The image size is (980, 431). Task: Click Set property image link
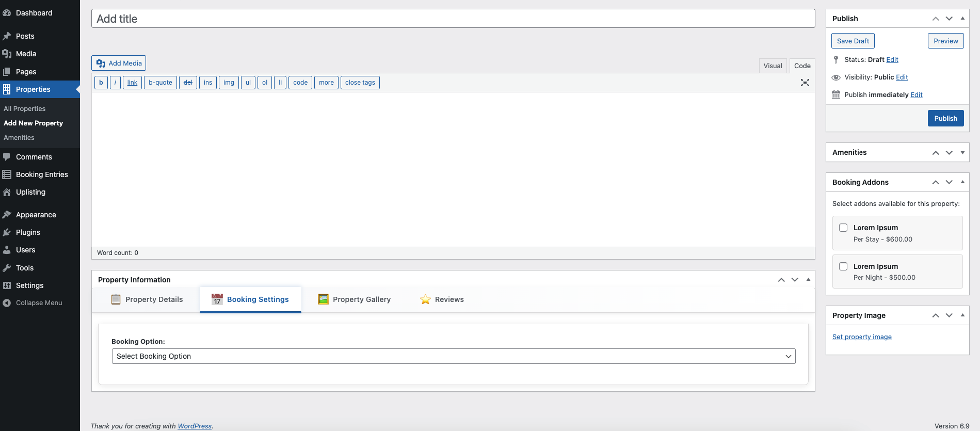[x=862, y=337]
